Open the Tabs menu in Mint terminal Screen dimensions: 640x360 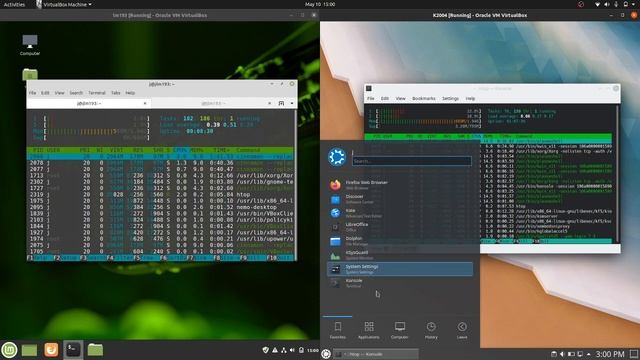(116, 93)
